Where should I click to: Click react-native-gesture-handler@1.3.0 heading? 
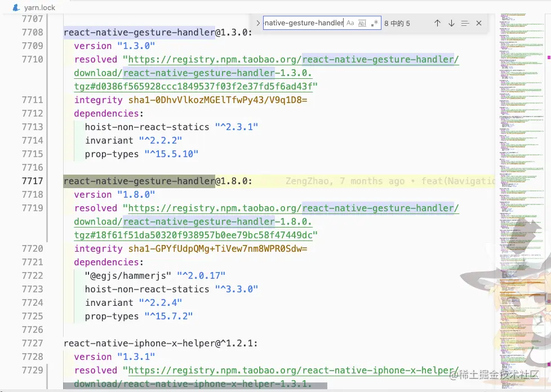(x=158, y=32)
